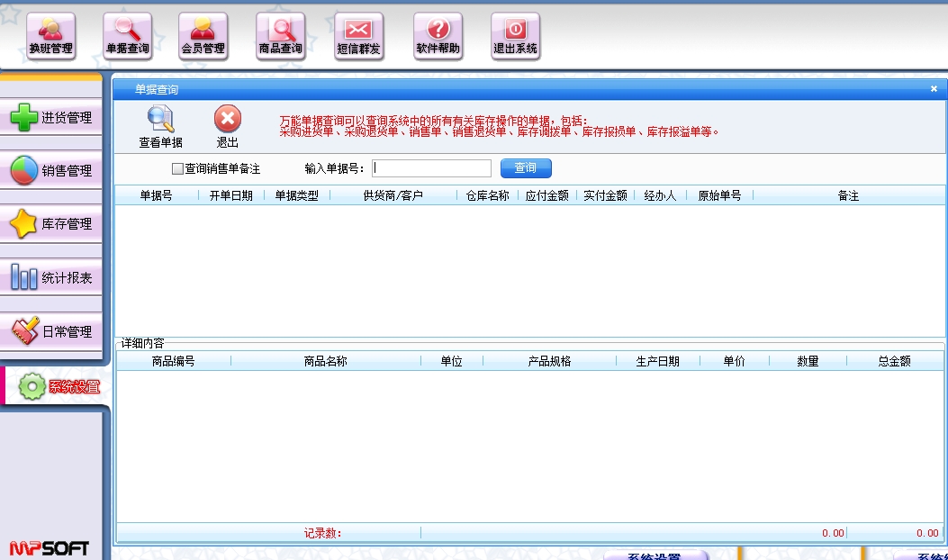Image resolution: width=948 pixels, height=560 pixels.
Task: Open 软件帮助 help icon
Action: pyautogui.click(x=438, y=37)
